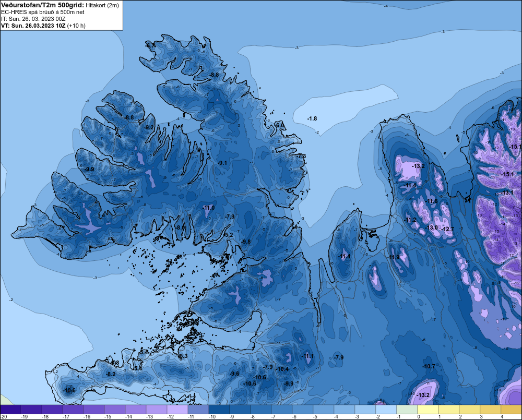Select the valid time "VT: Sun. 26.03.2023 10Z" line
The height and width of the screenshot is (420, 522).
(33, 26)
